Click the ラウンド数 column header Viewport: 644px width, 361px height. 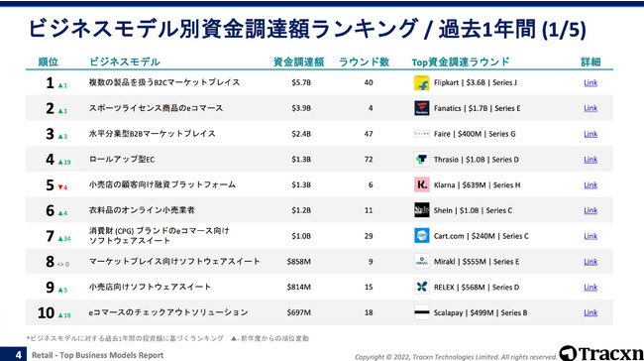[x=364, y=61]
